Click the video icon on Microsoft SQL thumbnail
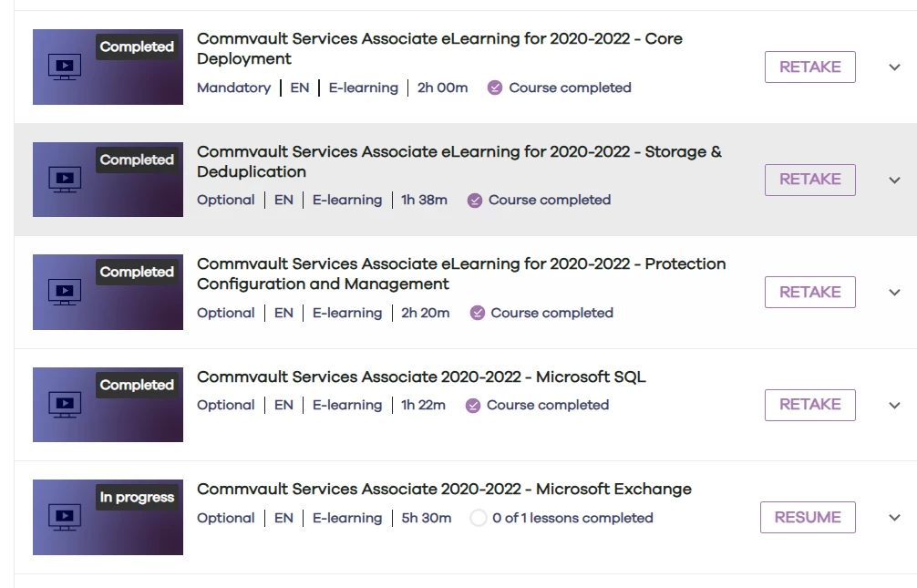The width and height of the screenshot is (917, 588). pos(65,405)
